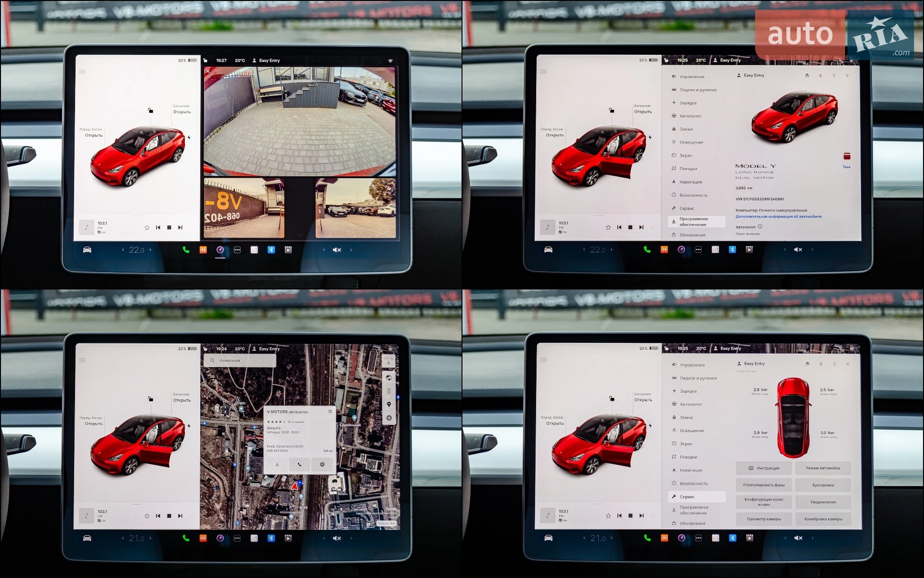Tap car controls icon on camera view screen
The width and height of the screenshot is (924, 578).
pos(87,250)
